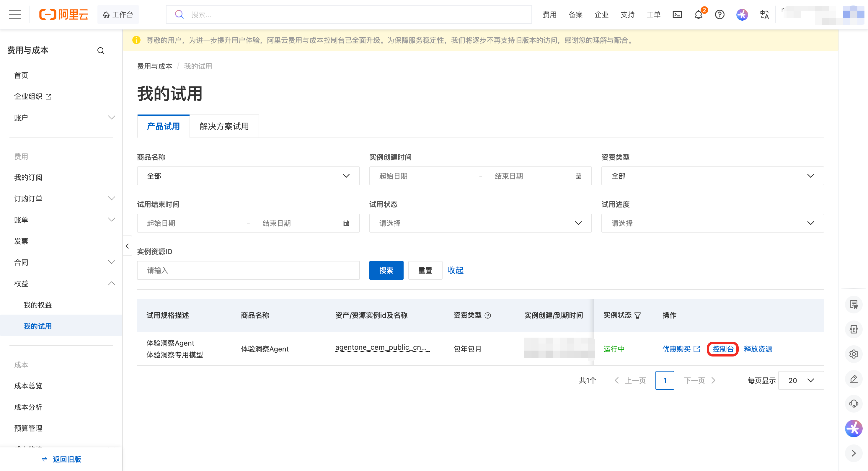Screen dimensions: 868x471
Task: Click the instance status filter funnel icon
Action: tap(637, 315)
